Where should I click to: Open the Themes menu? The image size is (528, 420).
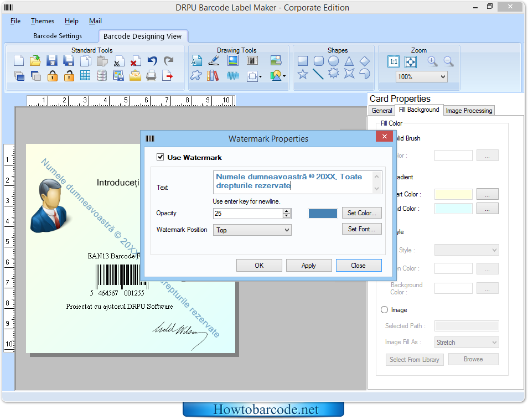(x=43, y=21)
